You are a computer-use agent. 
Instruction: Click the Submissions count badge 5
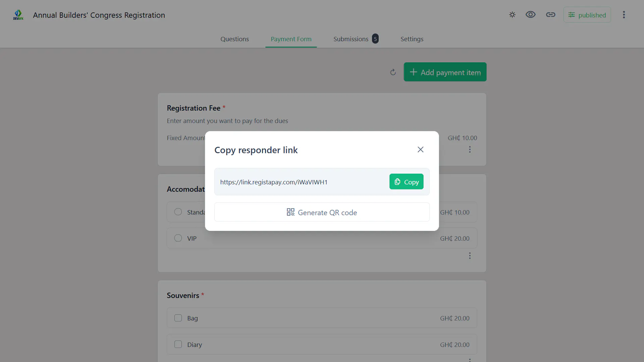pyautogui.click(x=375, y=39)
